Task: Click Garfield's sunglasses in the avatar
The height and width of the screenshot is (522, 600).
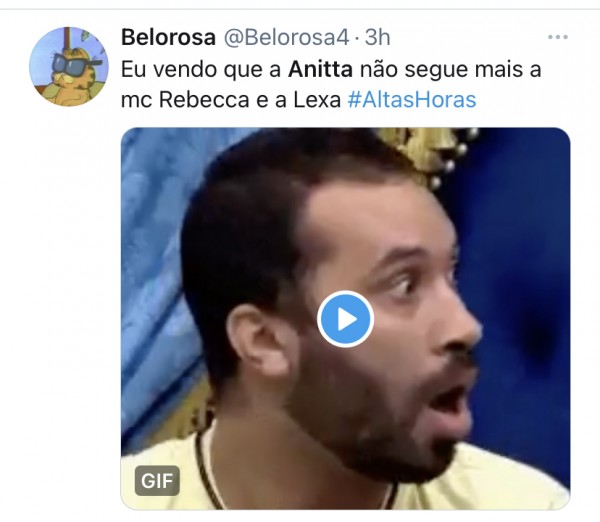Action: point(74,63)
